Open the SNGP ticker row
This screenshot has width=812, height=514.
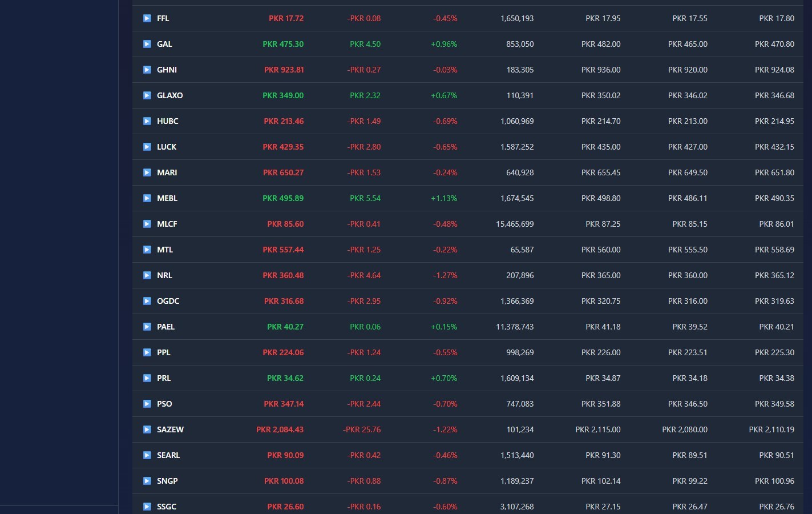[467, 481]
